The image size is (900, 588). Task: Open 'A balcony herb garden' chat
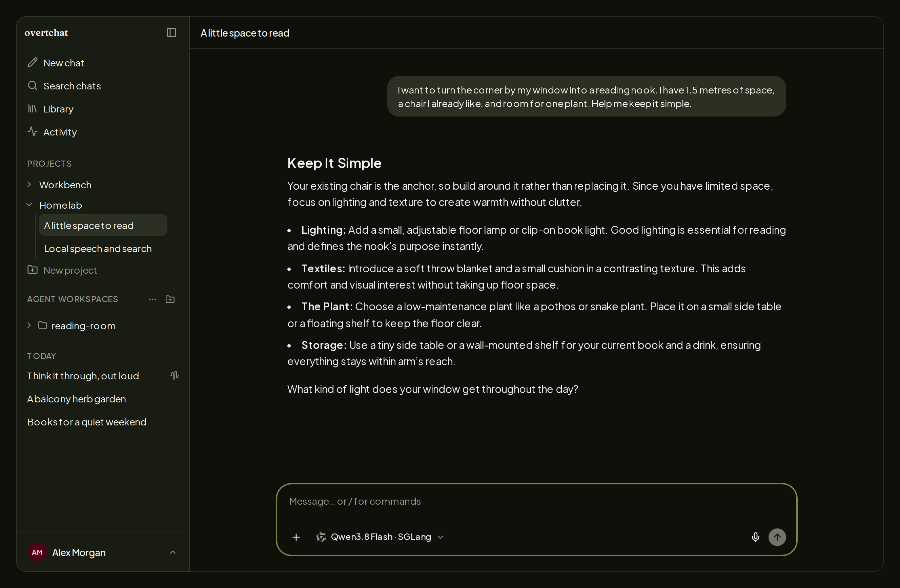(x=76, y=399)
